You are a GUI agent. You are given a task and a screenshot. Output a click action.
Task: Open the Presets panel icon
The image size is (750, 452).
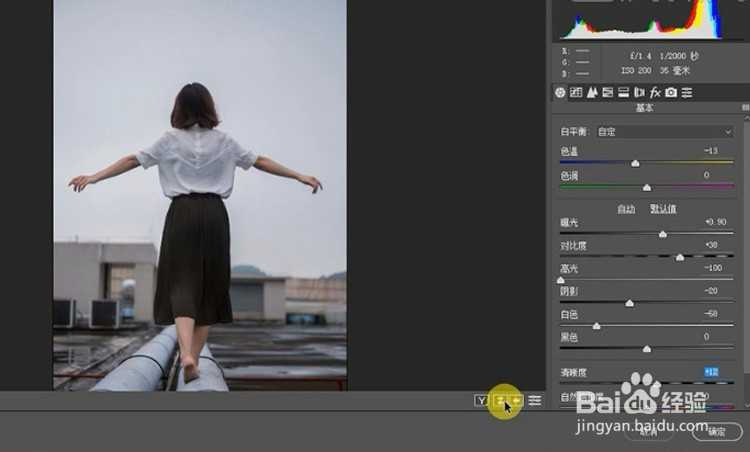(x=687, y=92)
